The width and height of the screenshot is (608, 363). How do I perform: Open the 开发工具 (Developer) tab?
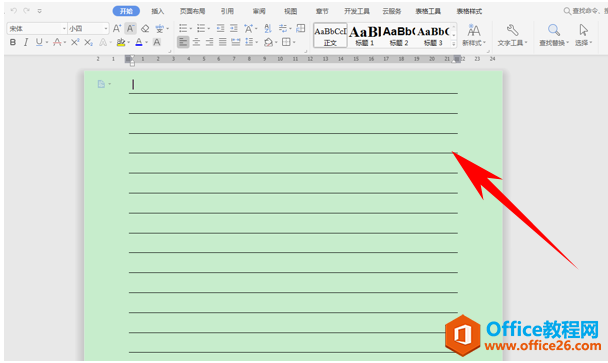click(357, 11)
